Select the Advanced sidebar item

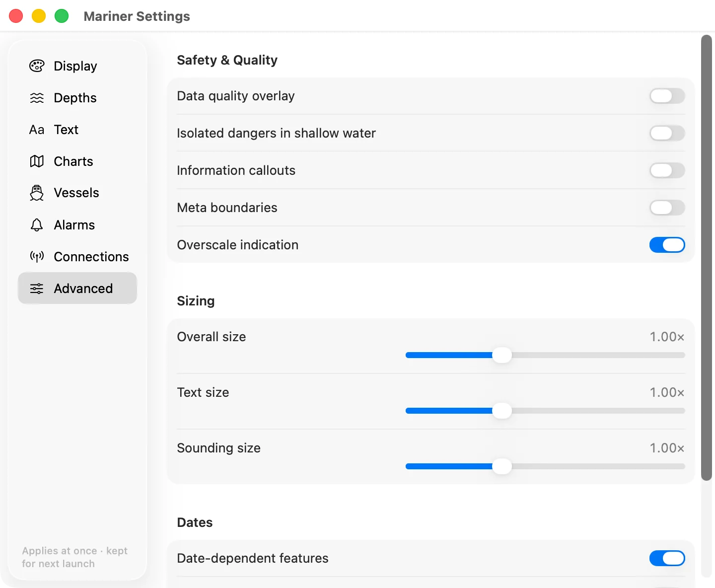point(77,288)
